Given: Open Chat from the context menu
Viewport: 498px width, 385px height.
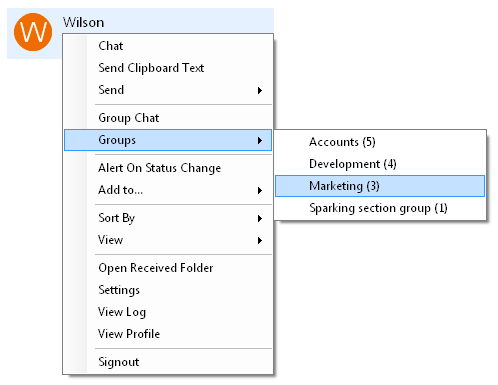Looking at the screenshot, I should 168,46.
